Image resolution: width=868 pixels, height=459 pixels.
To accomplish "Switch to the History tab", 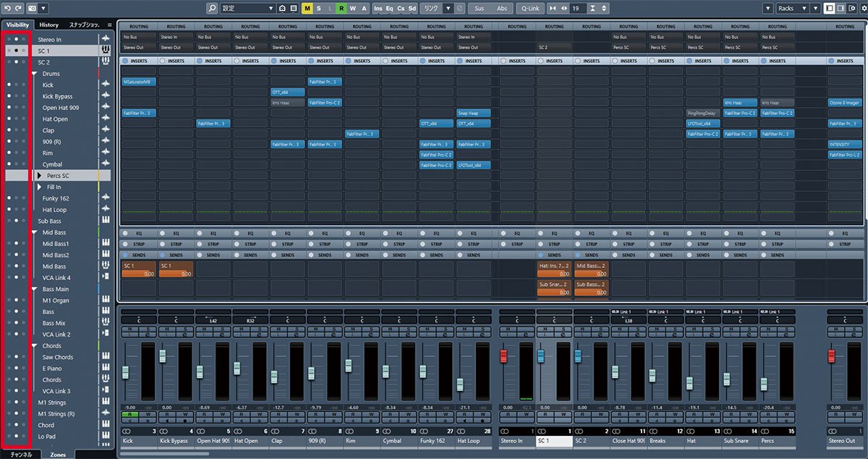I will click(x=49, y=25).
